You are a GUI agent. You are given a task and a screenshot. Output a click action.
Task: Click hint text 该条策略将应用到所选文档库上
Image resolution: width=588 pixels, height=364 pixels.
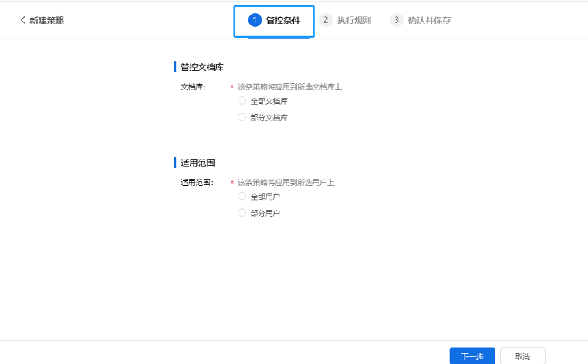(289, 87)
